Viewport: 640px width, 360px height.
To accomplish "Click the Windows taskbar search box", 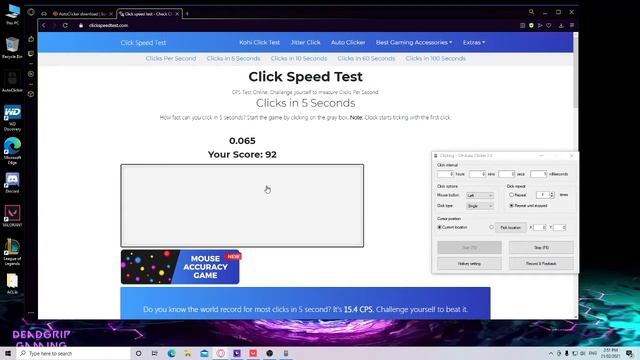I will click(x=73, y=353).
